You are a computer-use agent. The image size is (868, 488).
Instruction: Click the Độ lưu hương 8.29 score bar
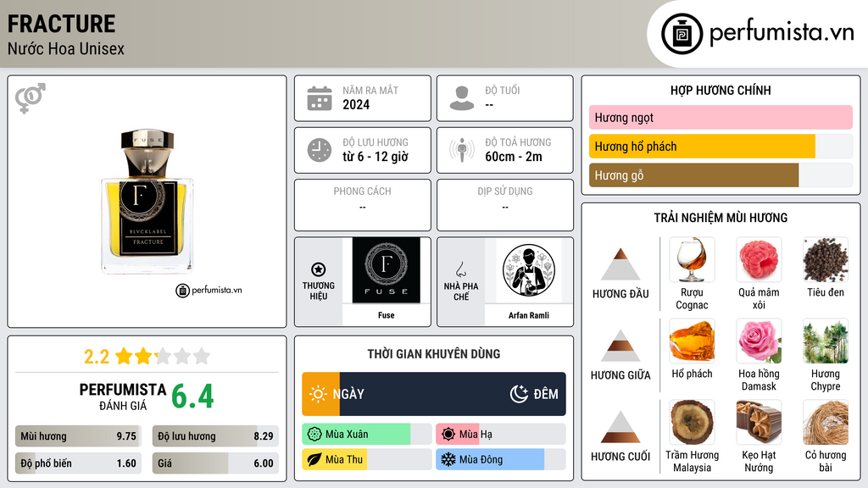[x=215, y=436]
